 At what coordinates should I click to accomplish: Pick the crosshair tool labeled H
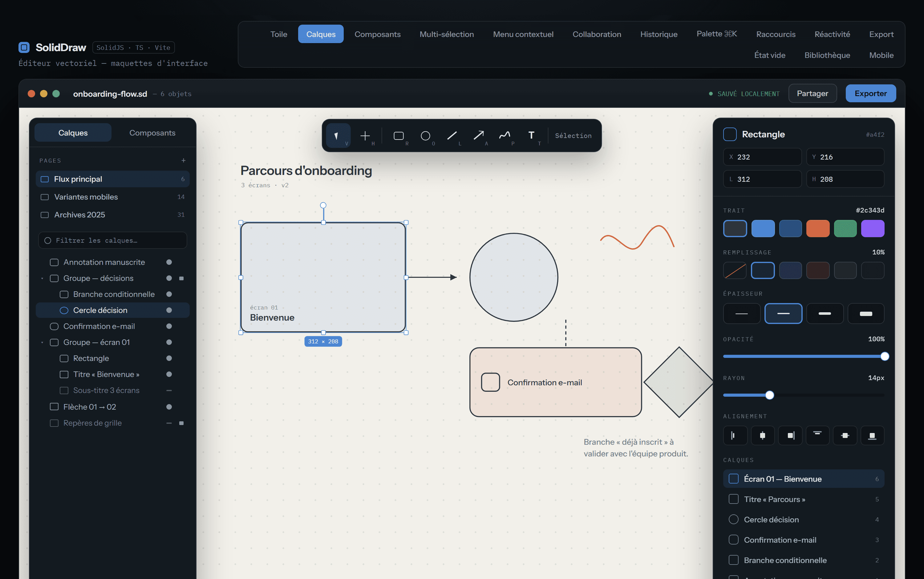(365, 136)
